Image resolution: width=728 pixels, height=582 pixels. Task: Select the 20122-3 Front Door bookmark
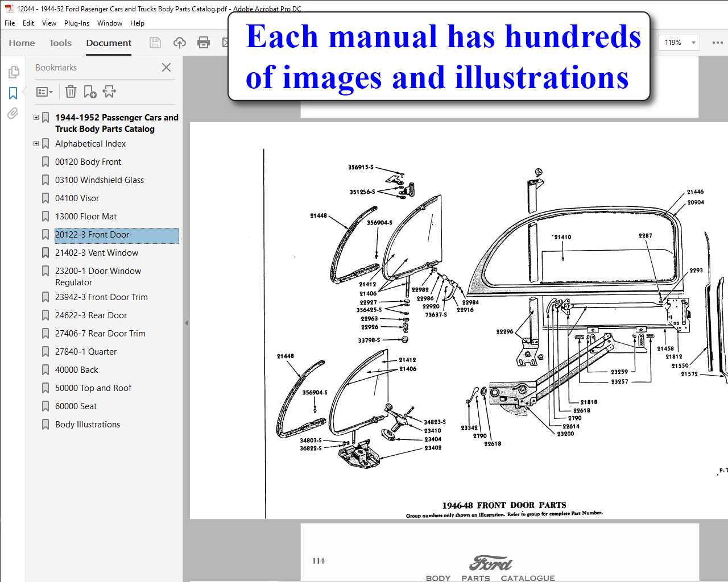(x=117, y=235)
